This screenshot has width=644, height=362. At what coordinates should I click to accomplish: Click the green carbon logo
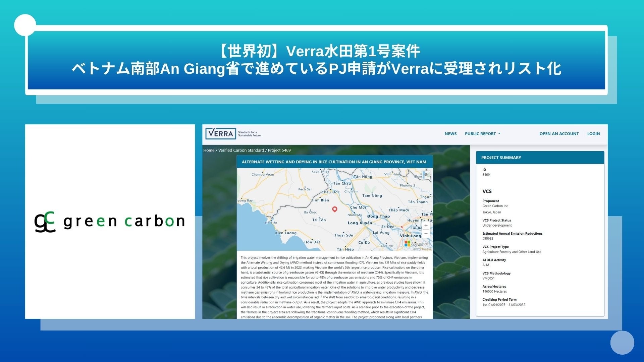pos(110,221)
